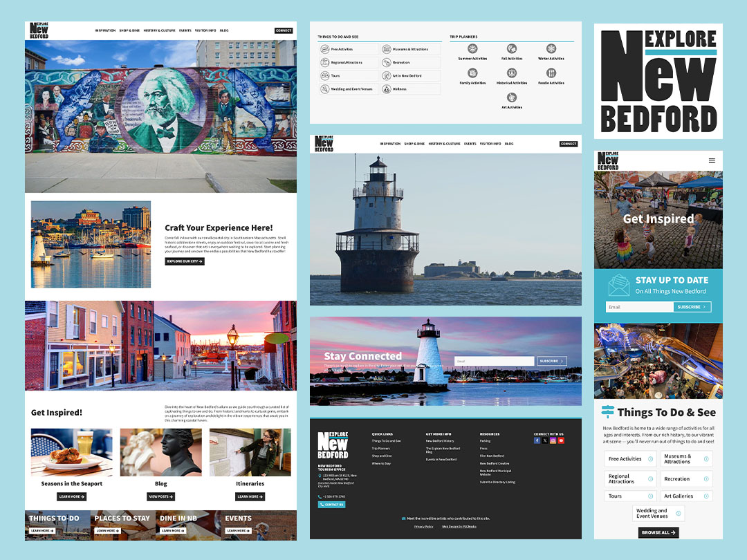
Task: Open Events menu on the lighthouse page header
Action: [x=470, y=144]
